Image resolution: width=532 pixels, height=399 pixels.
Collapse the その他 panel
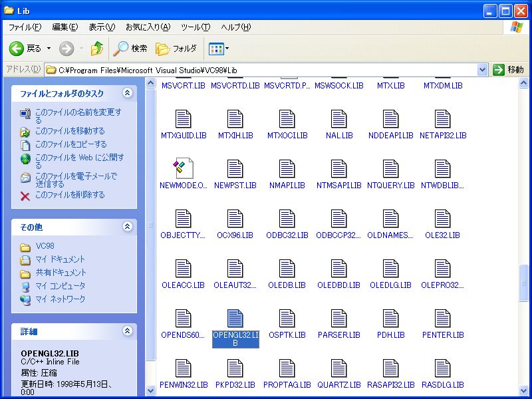pos(127,227)
